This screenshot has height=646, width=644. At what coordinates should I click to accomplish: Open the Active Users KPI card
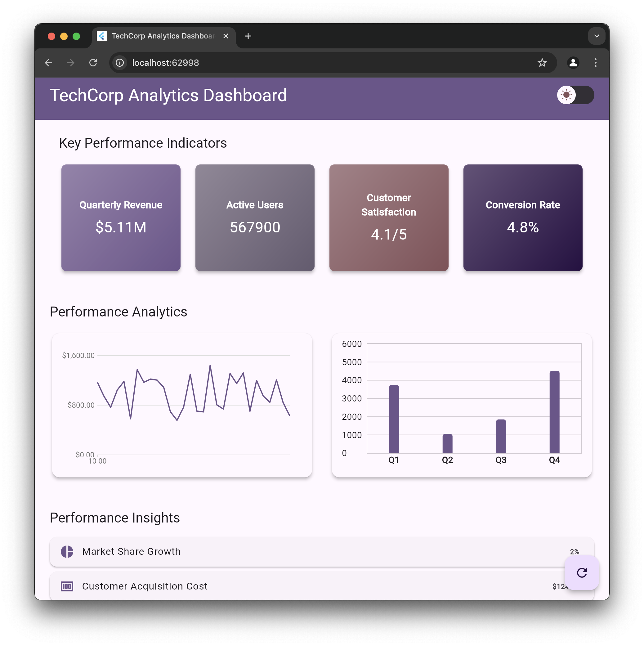click(255, 218)
